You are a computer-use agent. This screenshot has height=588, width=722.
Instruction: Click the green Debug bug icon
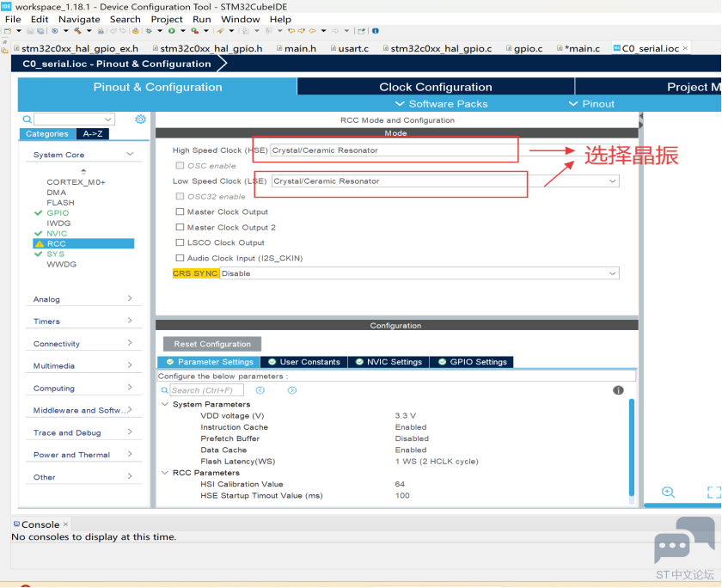pyautogui.click(x=148, y=31)
